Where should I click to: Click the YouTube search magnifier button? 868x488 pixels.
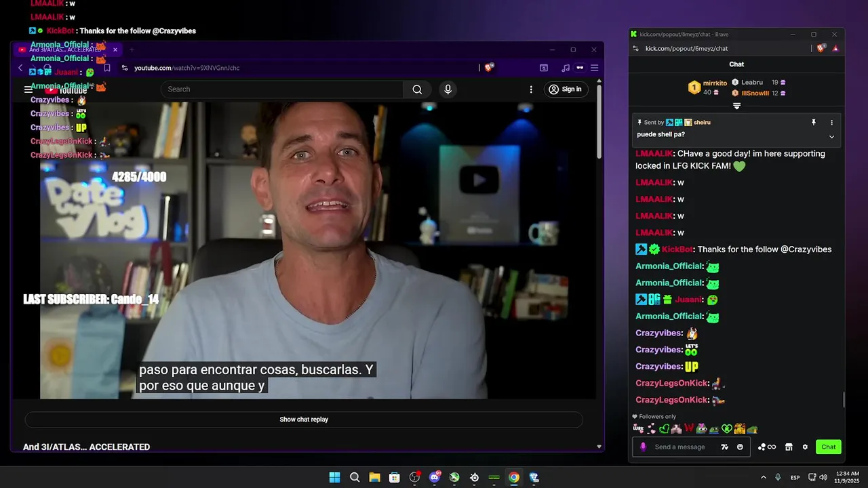417,89
